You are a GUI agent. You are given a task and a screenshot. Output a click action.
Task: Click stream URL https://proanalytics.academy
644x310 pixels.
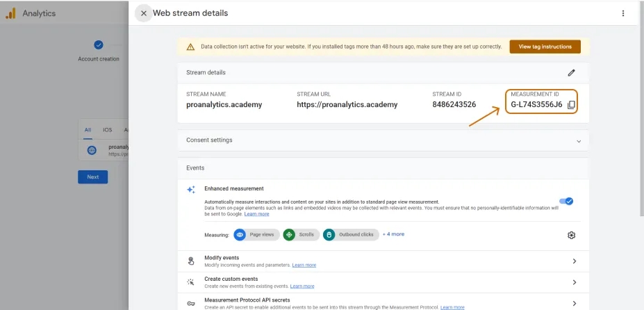(x=347, y=105)
